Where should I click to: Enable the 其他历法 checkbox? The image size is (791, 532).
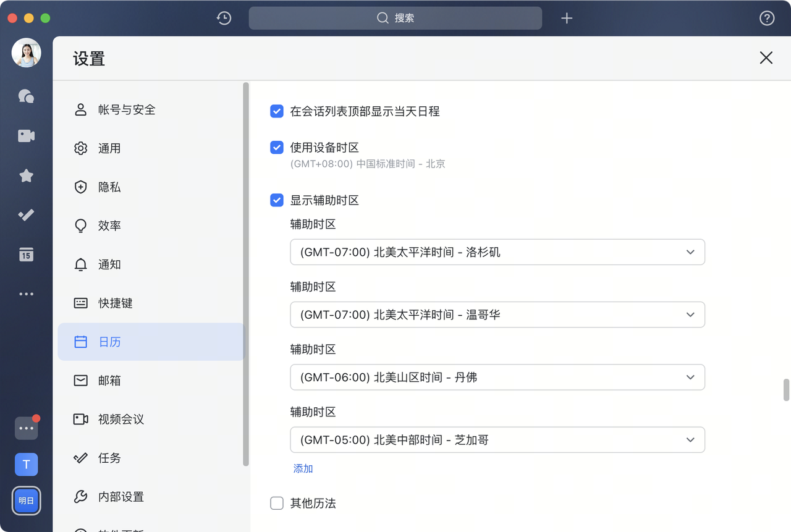(277, 503)
